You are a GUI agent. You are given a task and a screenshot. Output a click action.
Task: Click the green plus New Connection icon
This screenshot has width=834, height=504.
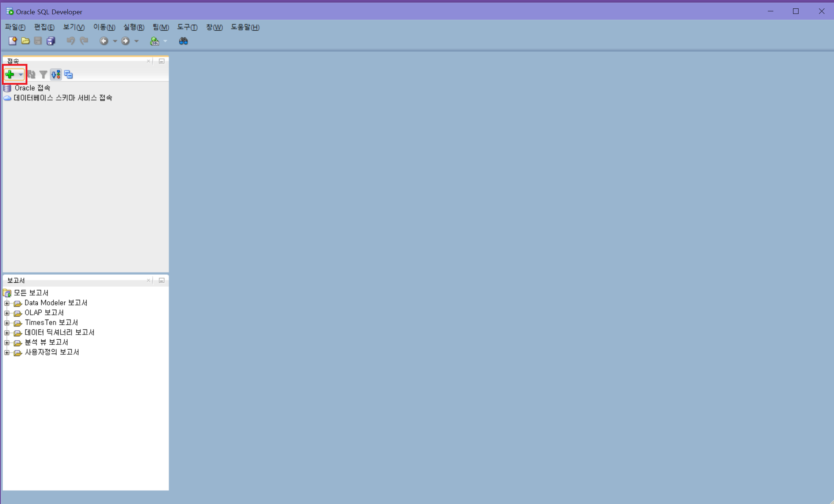coord(10,75)
